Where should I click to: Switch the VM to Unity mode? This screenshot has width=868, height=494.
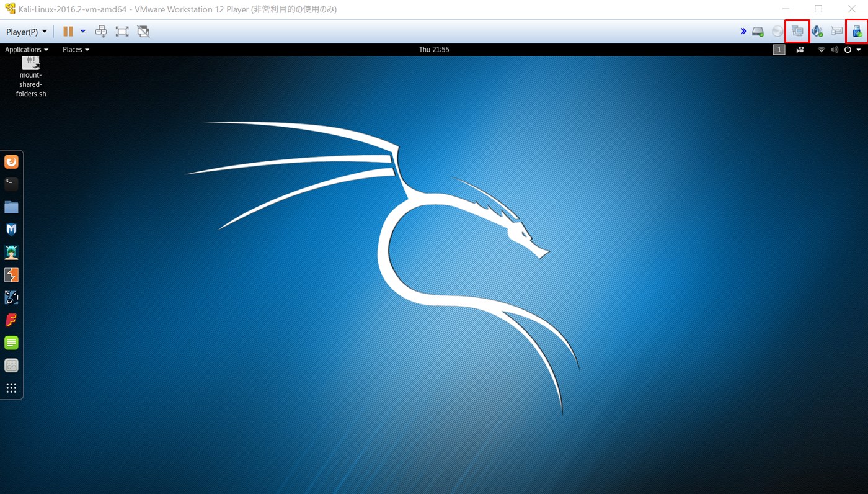(x=143, y=32)
